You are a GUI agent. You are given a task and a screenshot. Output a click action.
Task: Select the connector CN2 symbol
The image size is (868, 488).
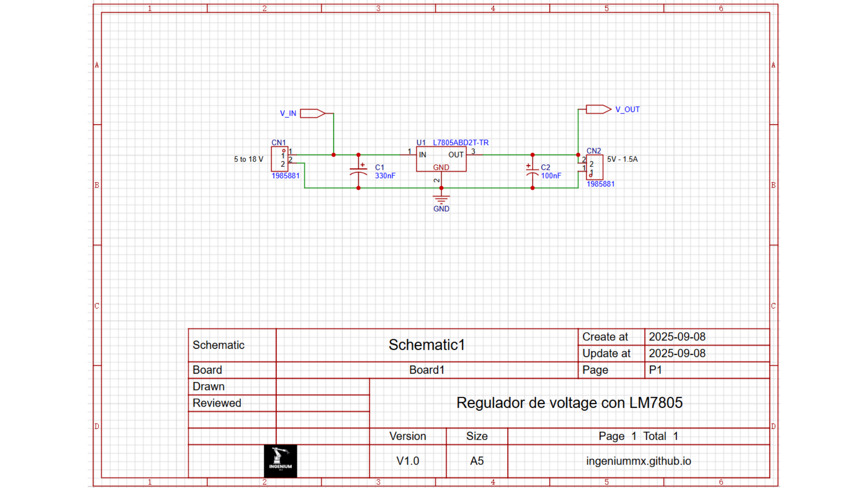pos(594,167)
